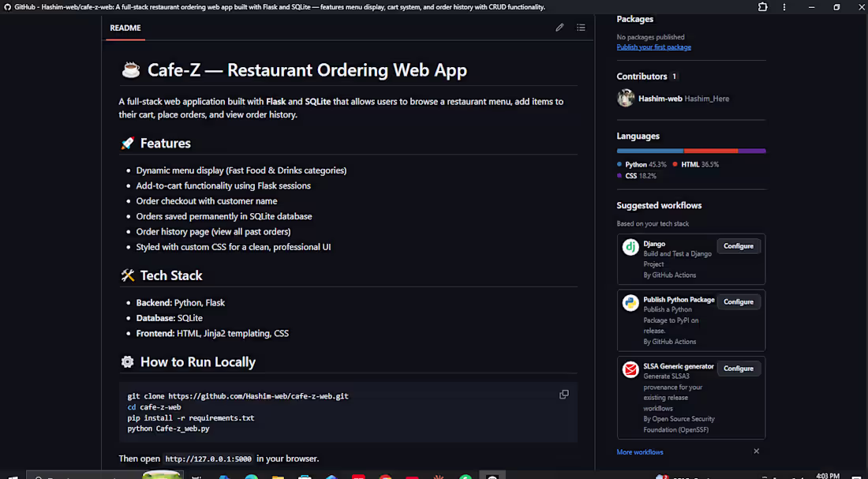This screenshot has height=479, width=868.
Task: Click the Dynamic menu display bullet
Action: (241, 170)
